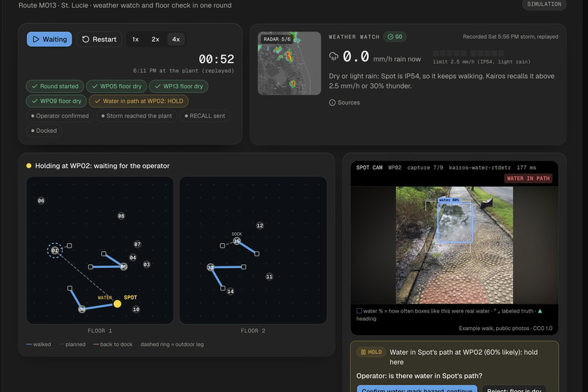Click the RADAR 5/6 label
The height and width of the screenshot is (392, 588).
(276, 39)
